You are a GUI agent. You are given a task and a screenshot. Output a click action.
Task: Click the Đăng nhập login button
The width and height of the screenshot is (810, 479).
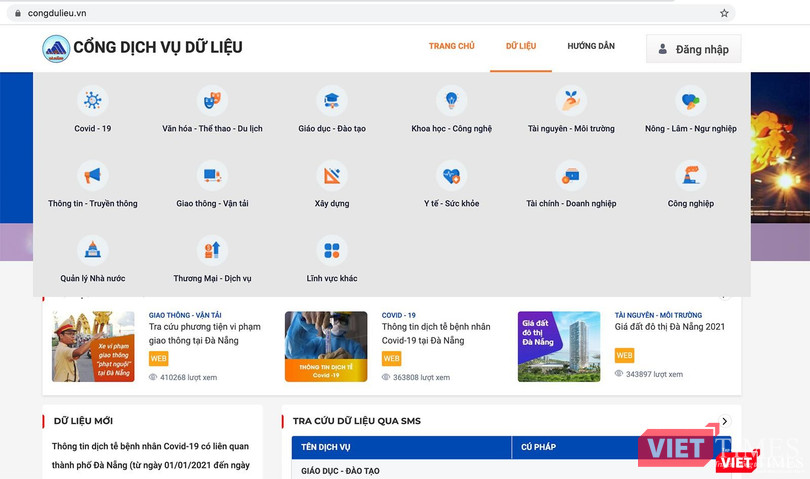[693, 49]
